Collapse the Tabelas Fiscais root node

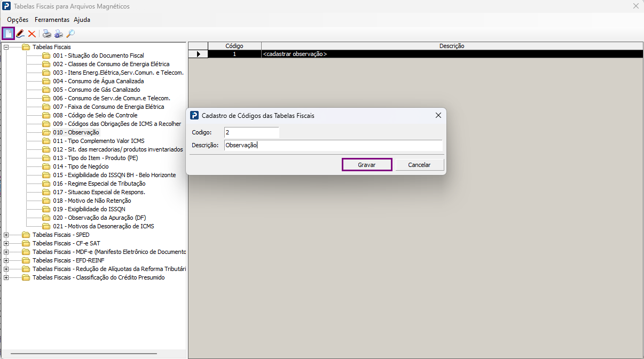6,47
